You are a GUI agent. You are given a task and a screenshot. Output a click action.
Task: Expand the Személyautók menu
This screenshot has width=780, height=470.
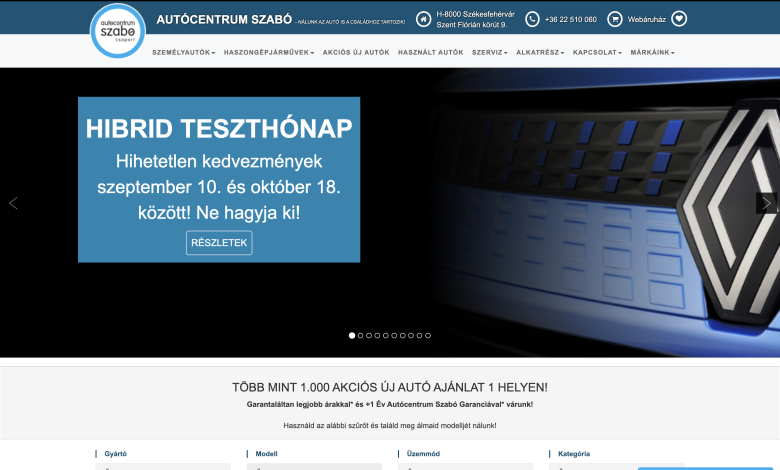(183, 52)
